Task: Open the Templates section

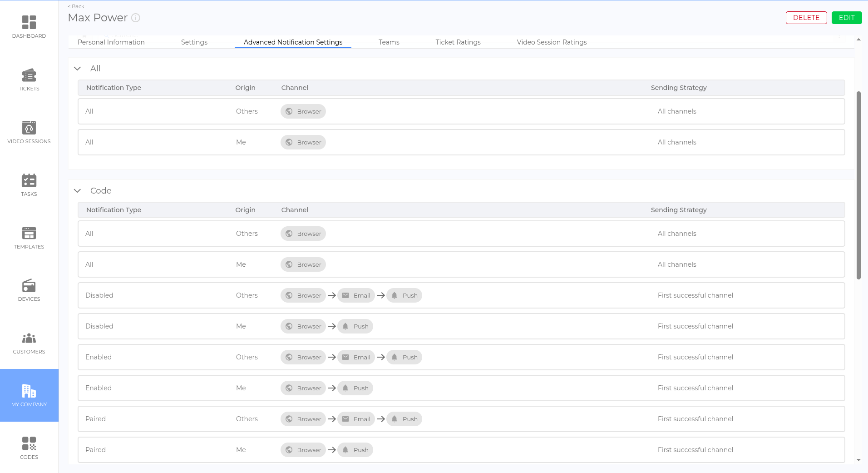Action: coord(29,238)
